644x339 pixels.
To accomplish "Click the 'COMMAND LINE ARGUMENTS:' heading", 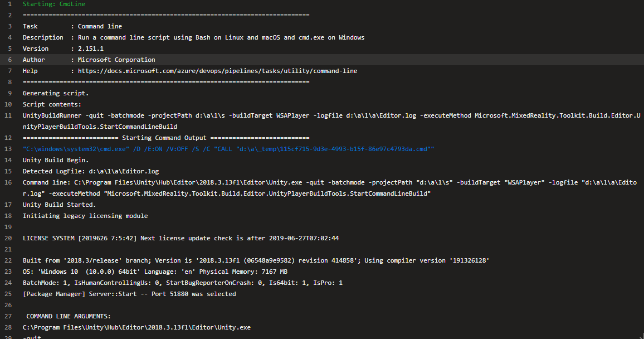I will pos(68,316).
